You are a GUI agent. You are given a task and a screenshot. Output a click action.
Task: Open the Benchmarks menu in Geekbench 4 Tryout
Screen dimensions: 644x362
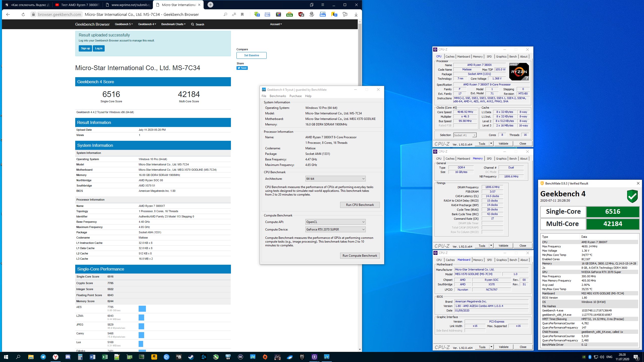point(278,96)
